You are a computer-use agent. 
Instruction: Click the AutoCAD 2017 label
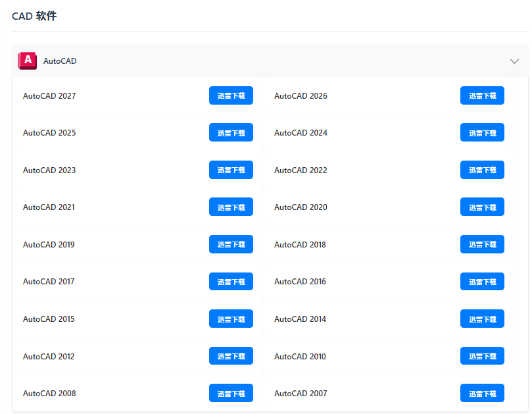(49, 282)
